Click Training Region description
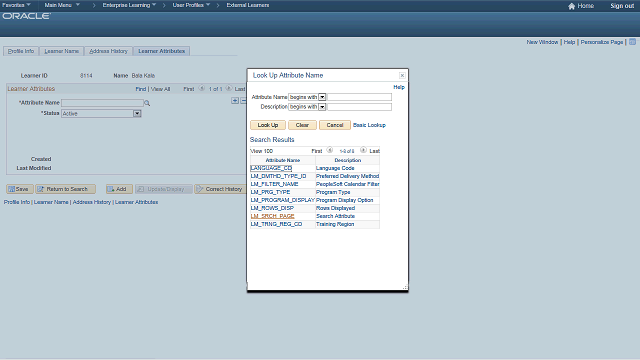Screen dimensions: 640x360 [335, 224]
